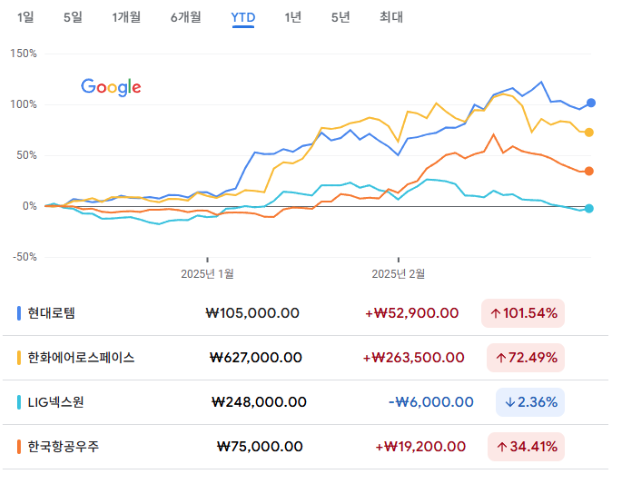This screenshot has width=626, height=480.
Task: Click the price ₩75,000.00
Action: tap(260, 446)
